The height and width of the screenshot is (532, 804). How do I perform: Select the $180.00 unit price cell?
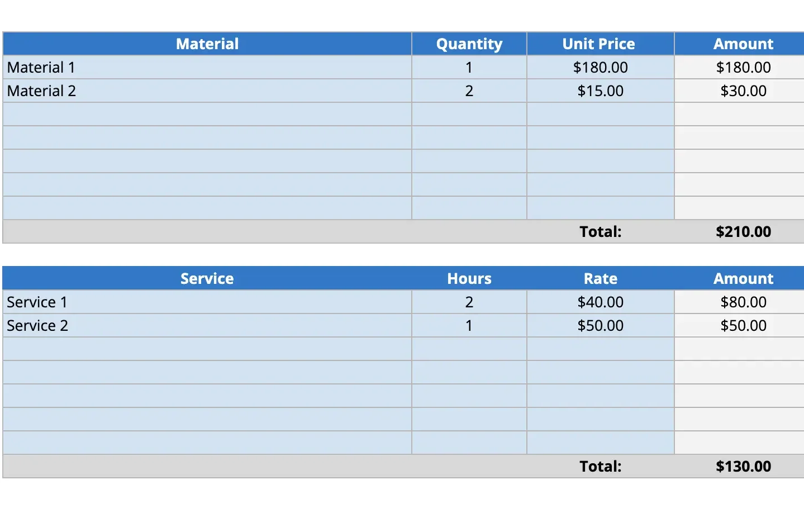click(x=600, y=68)
